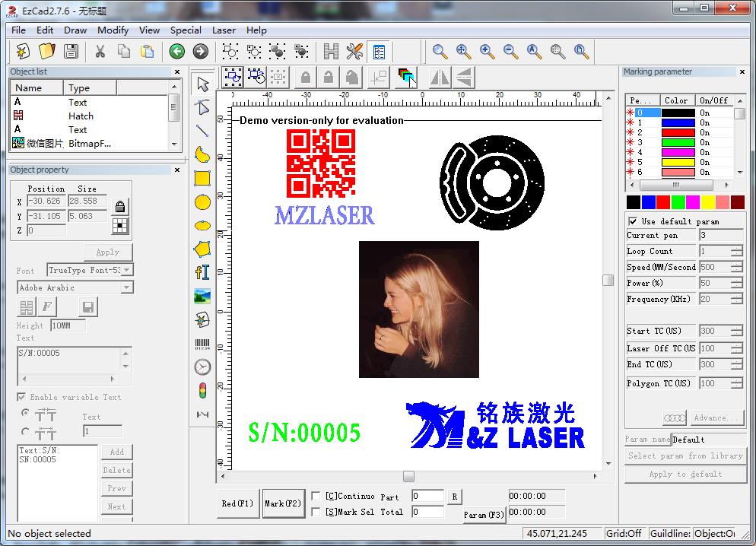Adjust the Power (%) stepper

(x=737, y=283)
